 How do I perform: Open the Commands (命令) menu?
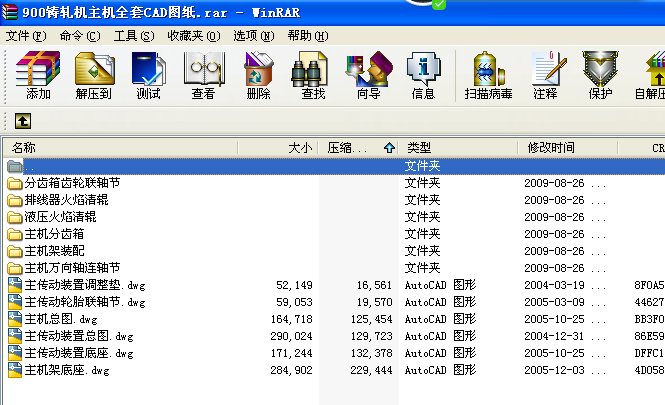tap(80, 36)
